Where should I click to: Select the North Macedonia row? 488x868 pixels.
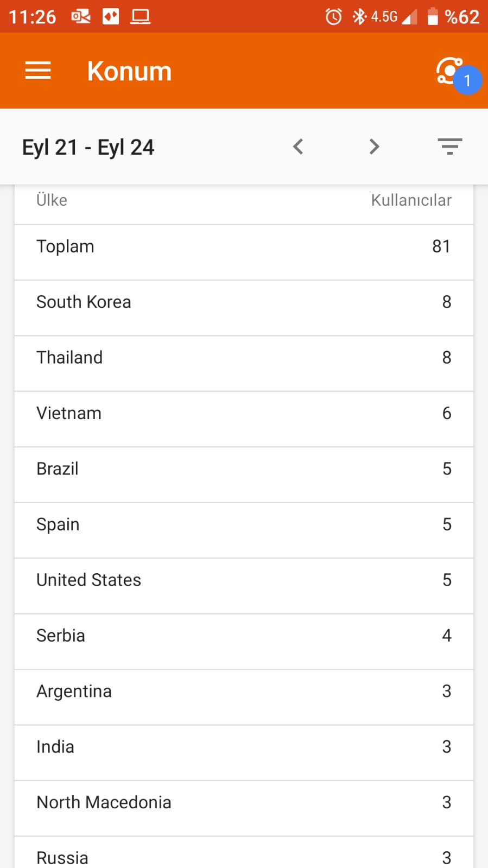pyautogui.click(x=244, y=808)
